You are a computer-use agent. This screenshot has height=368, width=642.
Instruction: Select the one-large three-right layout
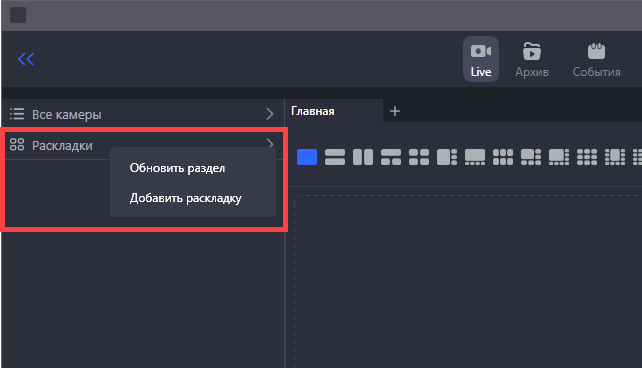(447, 157)
